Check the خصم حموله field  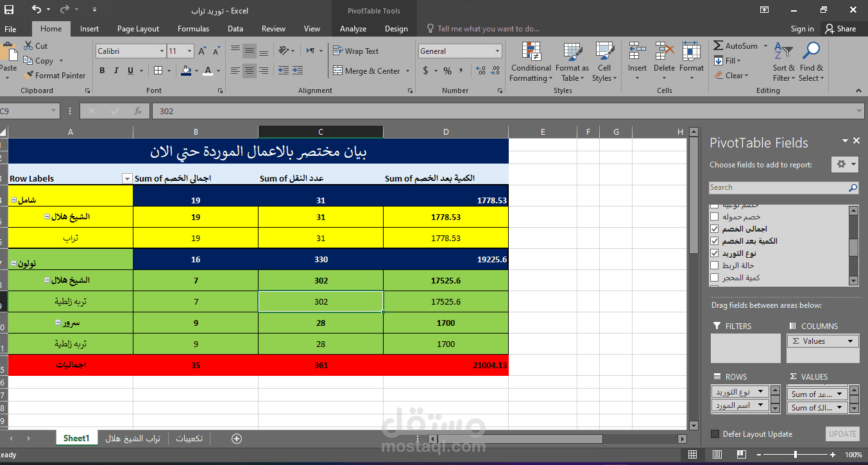pyautogui.click(x=714, y=217)
